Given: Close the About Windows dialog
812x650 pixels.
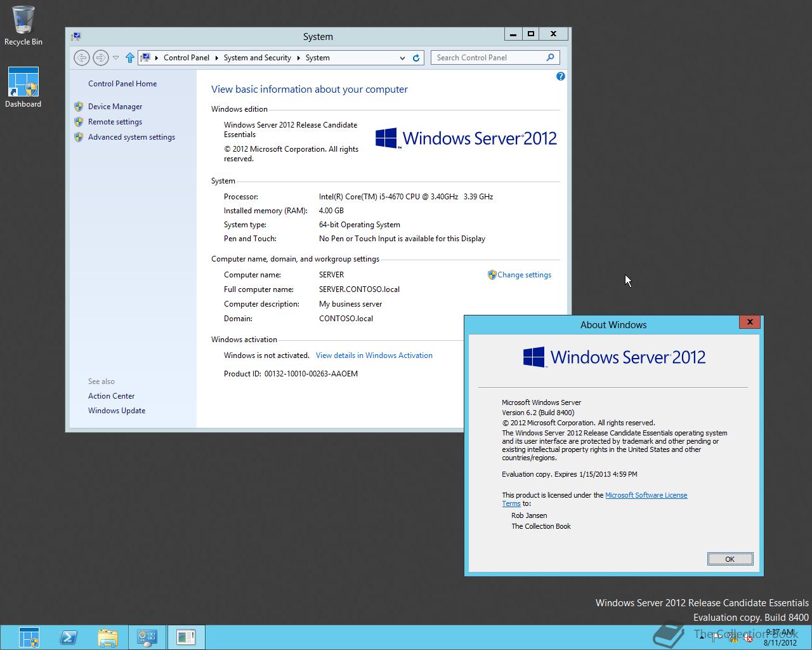Looking at the screenshot, I should [x=750, y=322].
